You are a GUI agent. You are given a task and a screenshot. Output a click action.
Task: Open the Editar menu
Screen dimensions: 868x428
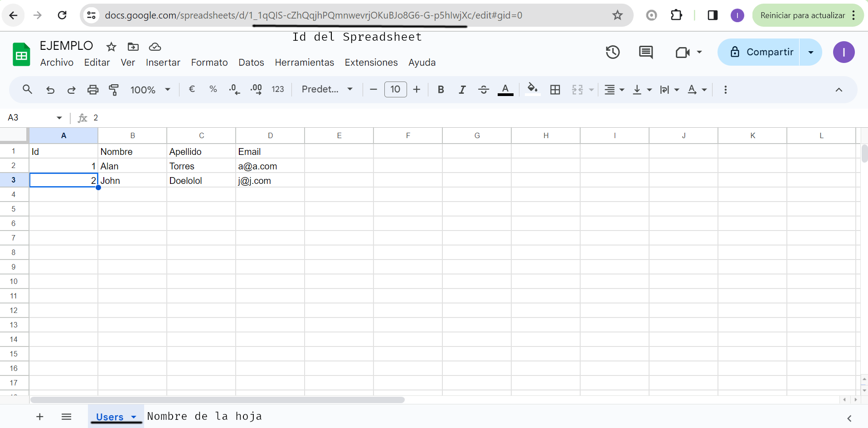click(97, 63)
